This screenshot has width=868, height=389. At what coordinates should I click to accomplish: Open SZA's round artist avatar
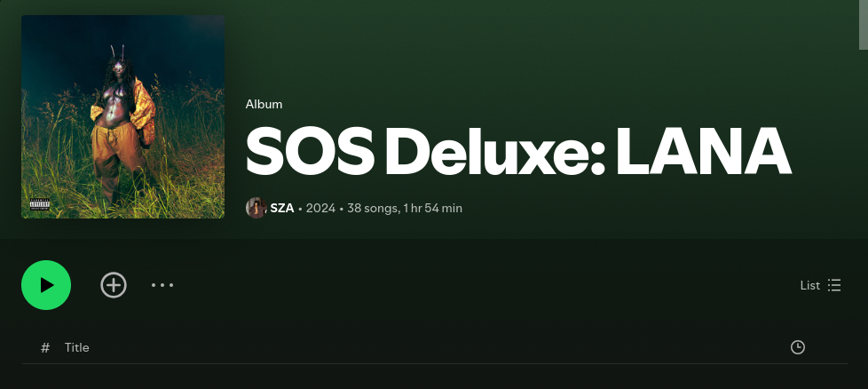pyautogui.click(x=256, y=208)
